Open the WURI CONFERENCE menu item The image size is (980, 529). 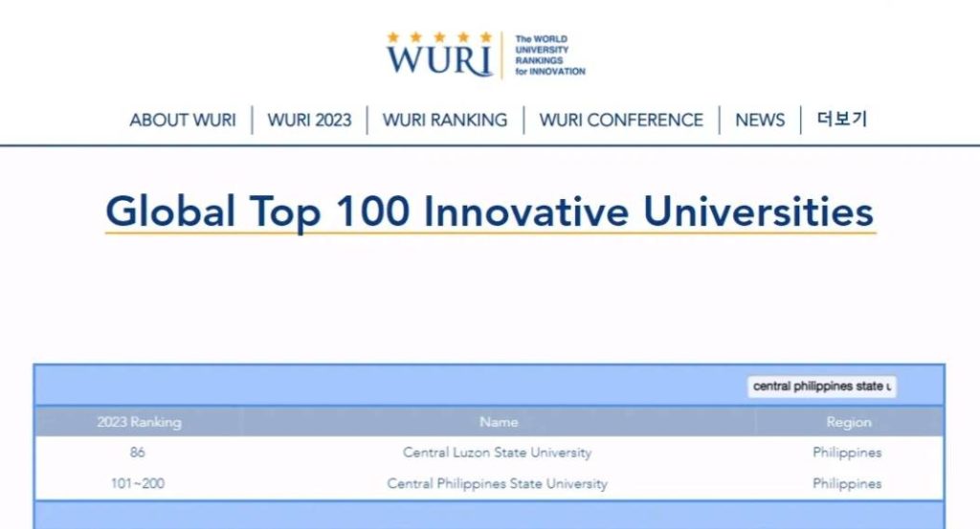coord(621,120)
